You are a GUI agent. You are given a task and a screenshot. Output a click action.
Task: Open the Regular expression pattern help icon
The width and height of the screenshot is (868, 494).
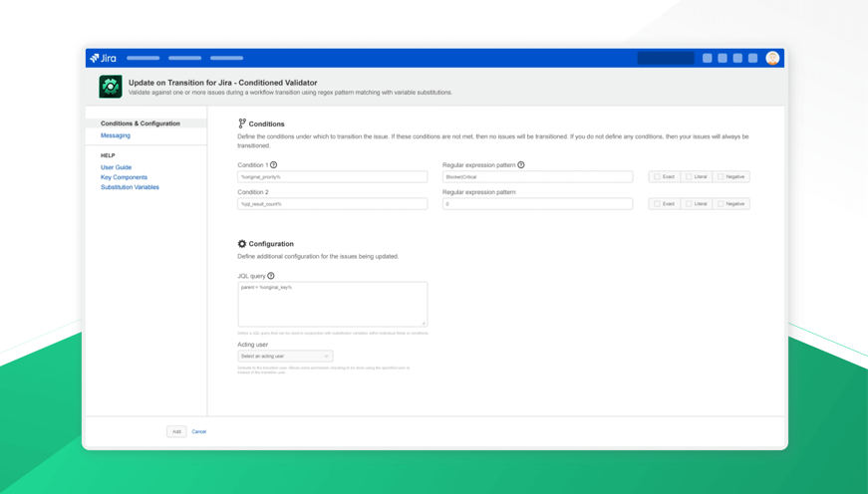tap(521, 165)
